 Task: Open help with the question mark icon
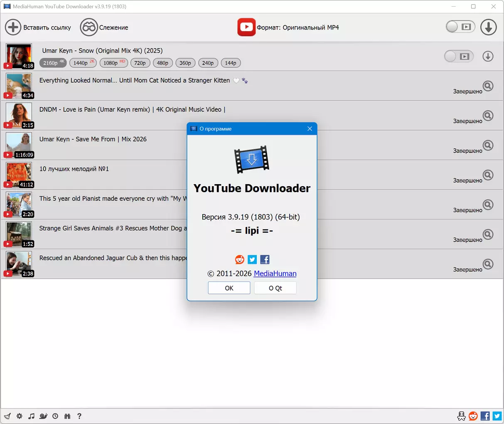[x=79, y=416]
